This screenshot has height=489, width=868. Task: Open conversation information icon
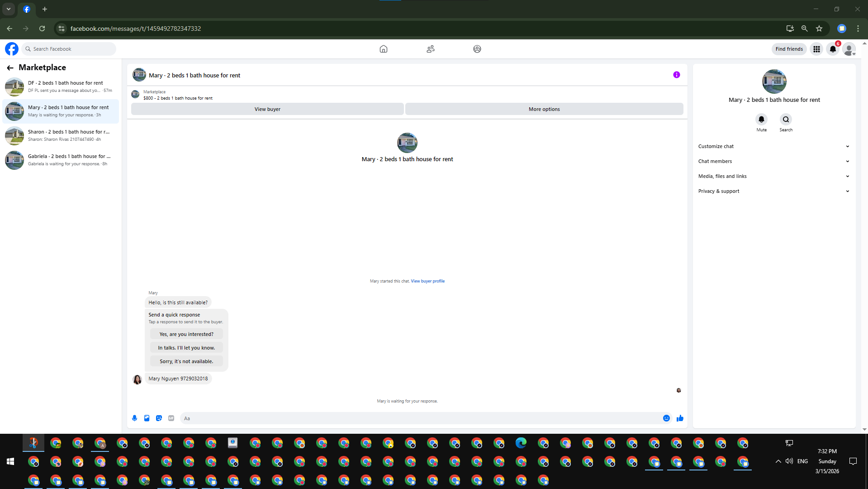tap(677, 75)
